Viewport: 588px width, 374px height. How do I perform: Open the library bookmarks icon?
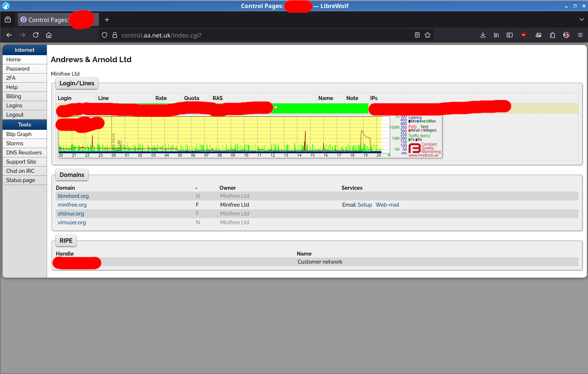click(x=496, y=35)
